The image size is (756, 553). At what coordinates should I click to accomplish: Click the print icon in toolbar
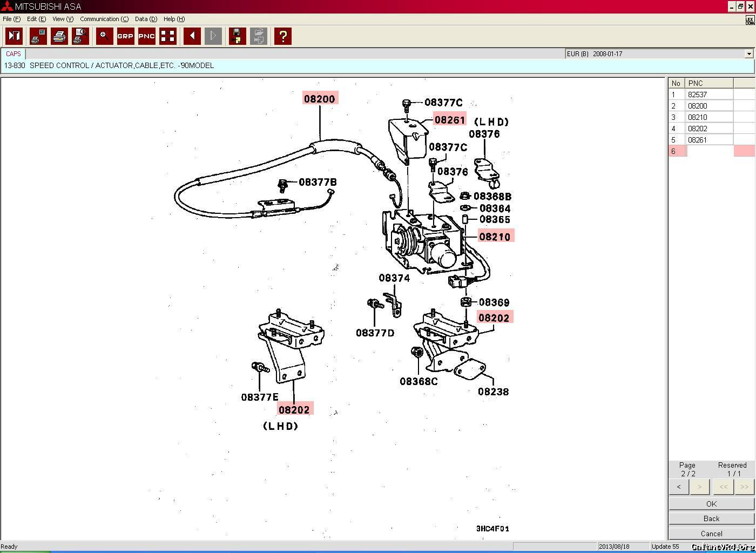tap(59, 36)
